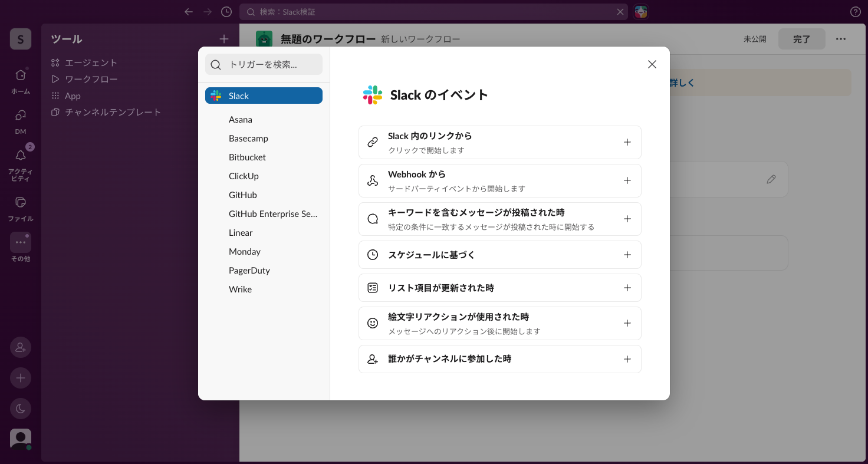Add 'リスト項目が更新された時' trigger plus icon
The height and width of the screenshot is (464, 868).
[627, 288]
